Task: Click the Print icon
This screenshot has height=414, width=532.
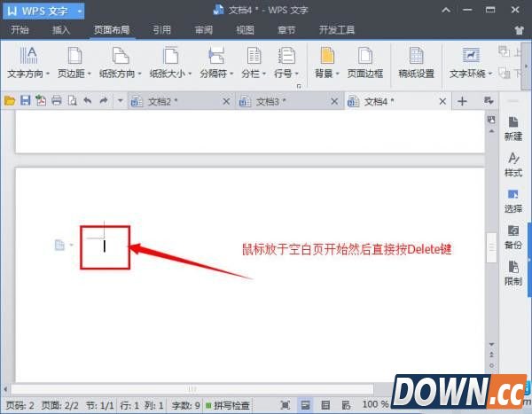Action: click(x=57, y=101)
